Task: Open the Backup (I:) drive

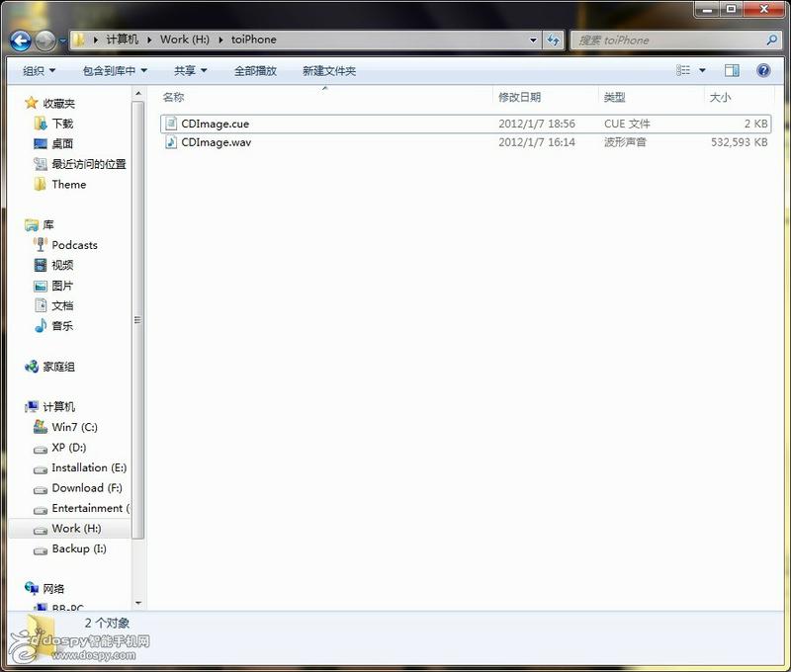Action: (x=79, y=548)
